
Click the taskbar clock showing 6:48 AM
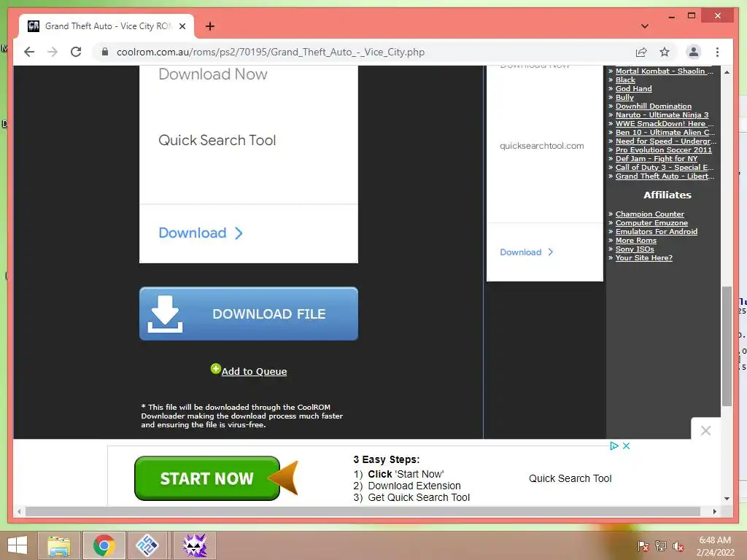tap(715, 546)
